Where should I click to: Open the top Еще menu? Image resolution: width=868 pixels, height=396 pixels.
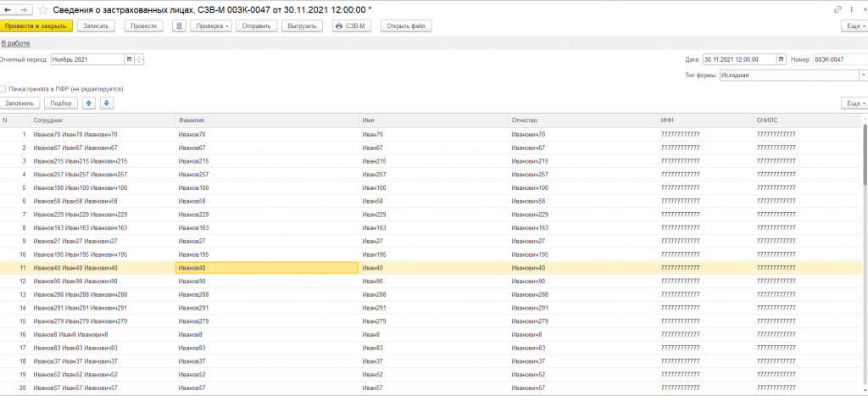pyautogui.click(x=854, y=26)
